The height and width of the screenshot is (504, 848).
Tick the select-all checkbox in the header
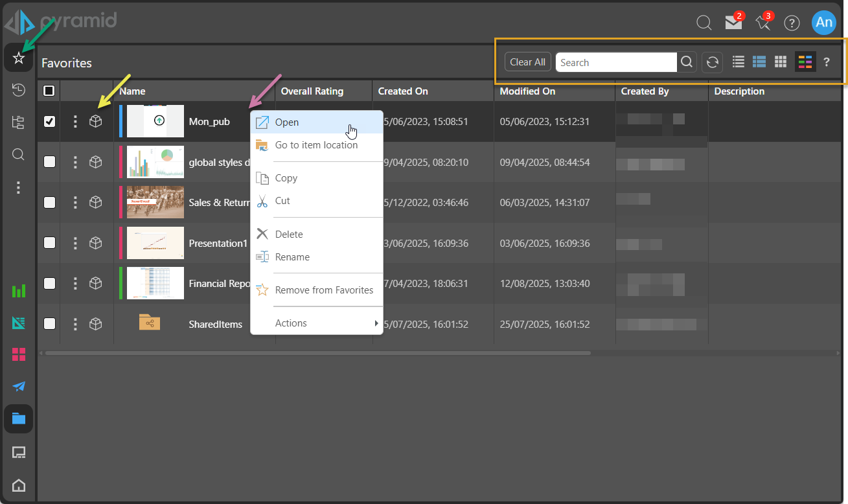point(49,91)
